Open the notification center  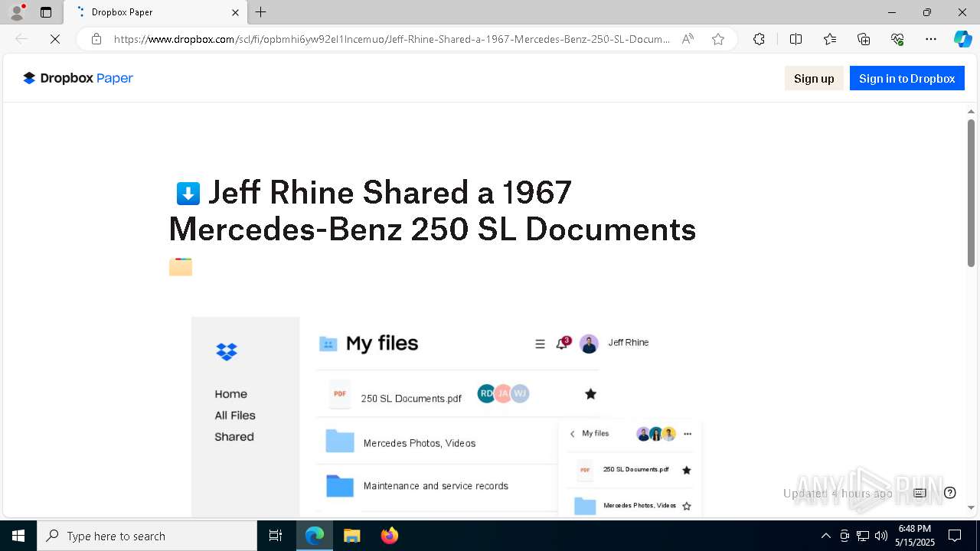point(955,536)
